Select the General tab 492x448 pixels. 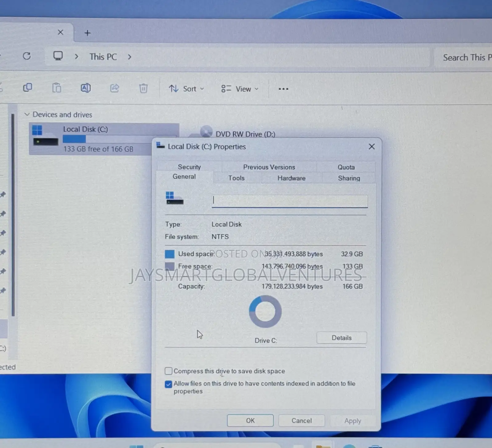coord(184,177)
